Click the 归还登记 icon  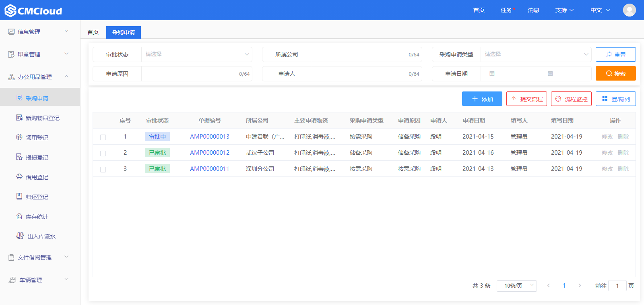pyautogui.click(x=19, y=196)
